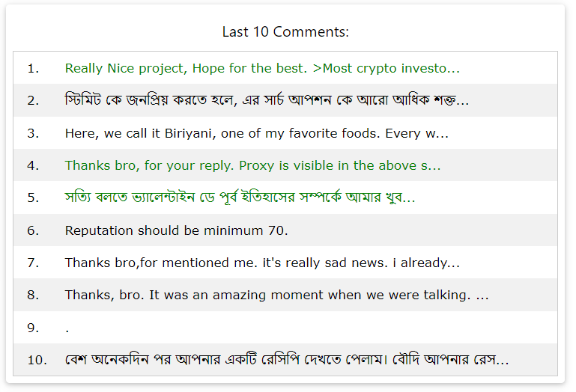Open the Biriyani favorite foods comment
This screenshot has width=576, height=392.
[x=257, y=133]
